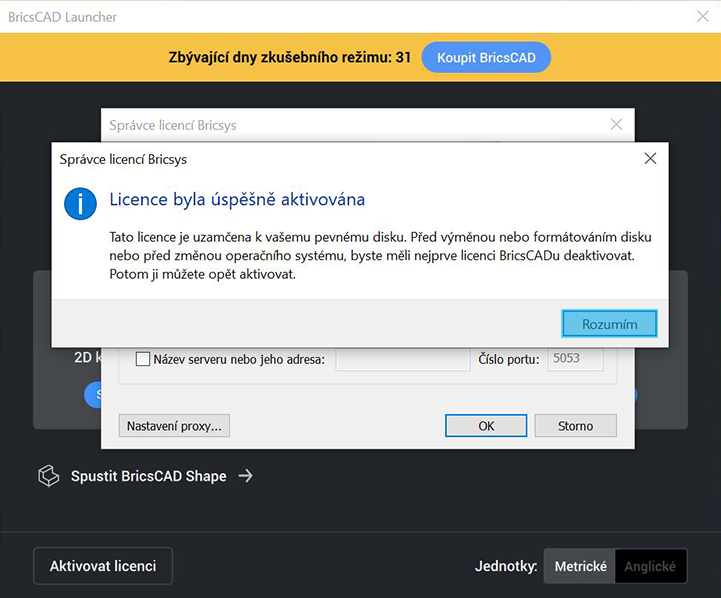
Task: Click Koupit BricsCAD button in trial banner
Action: coord(486,57)
